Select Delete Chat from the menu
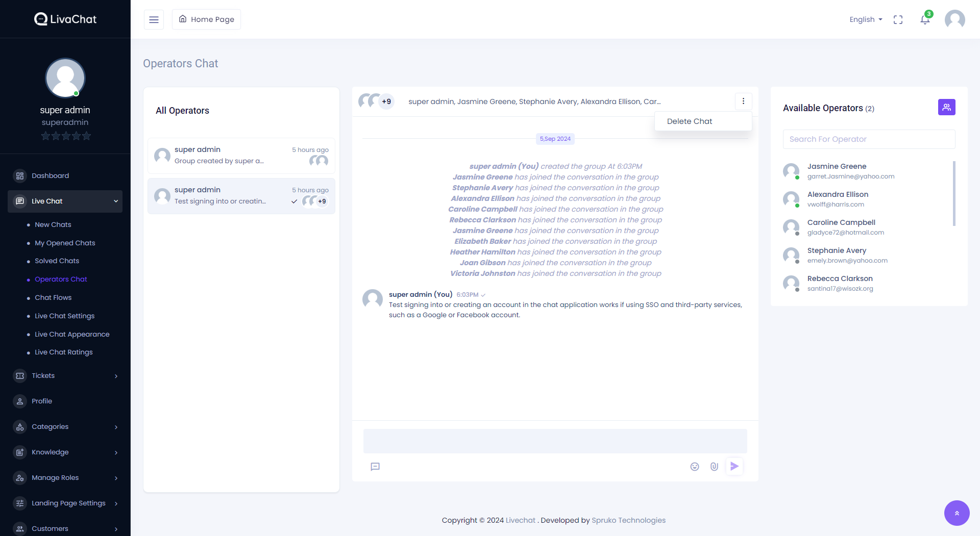Image resolution: width=980 pixels, height=536 pixels. [690, 121]
